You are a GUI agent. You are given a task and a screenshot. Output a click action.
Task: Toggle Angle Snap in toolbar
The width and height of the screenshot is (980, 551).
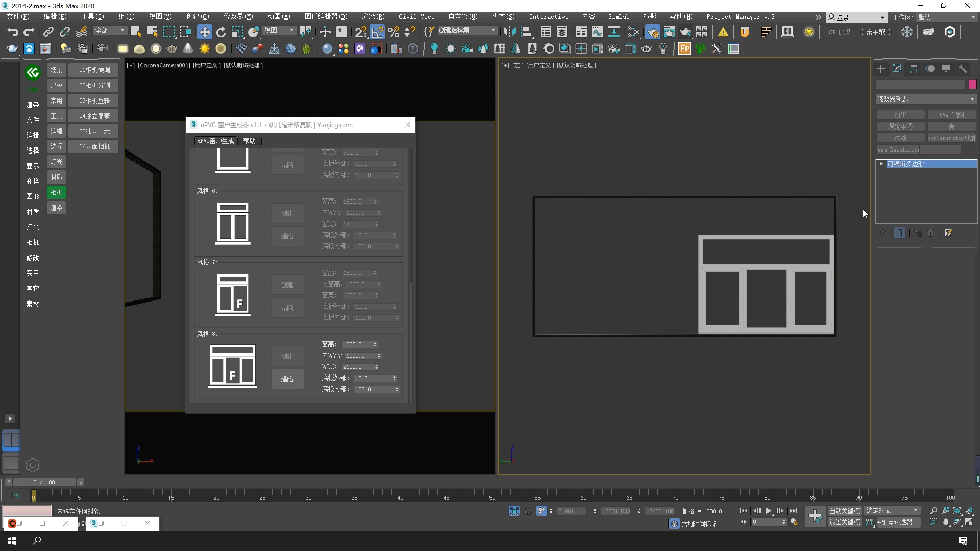(x=377, y=32)
